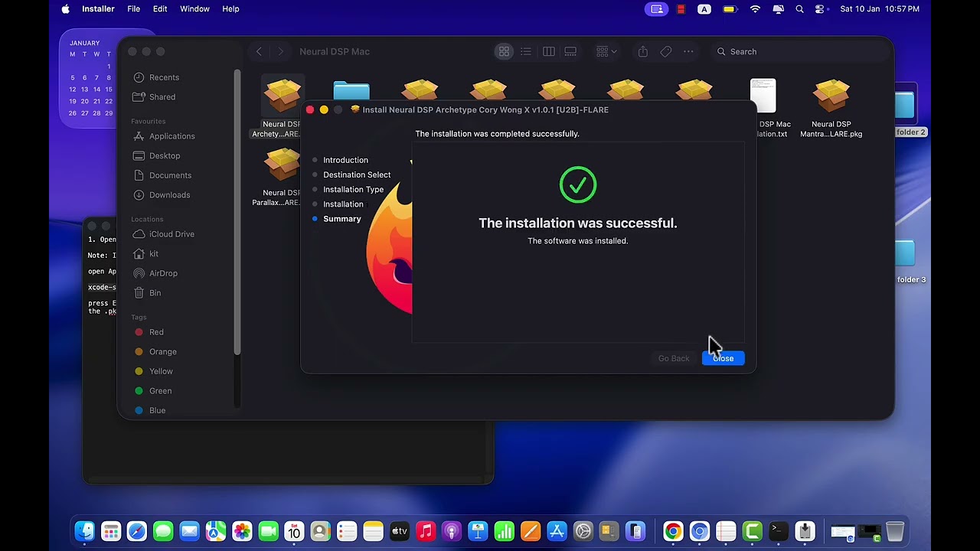
Task: Click the Close button in the installer
Action: click(723, 358)
